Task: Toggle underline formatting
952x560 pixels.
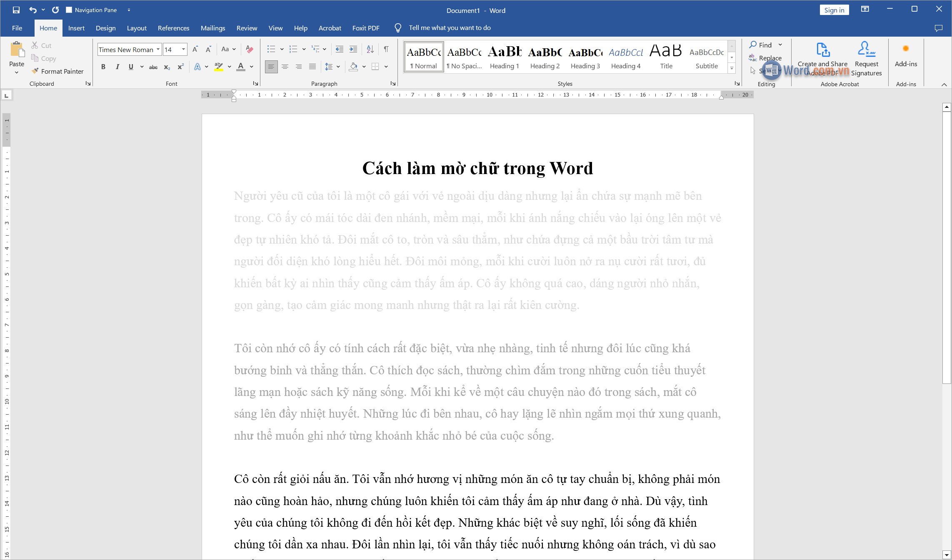Action: (131, 67)
